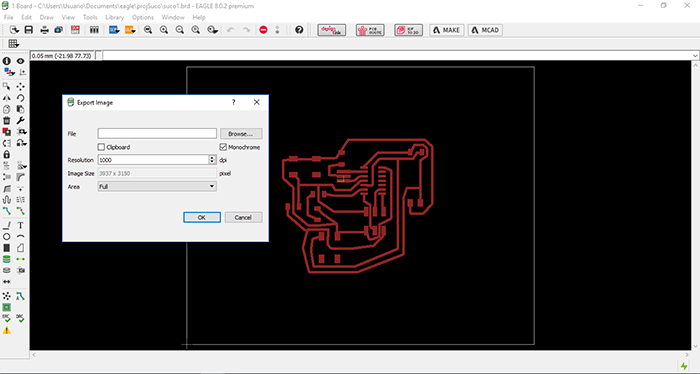Open the grid settings icon
The width and height of the screenshot is (700, 374).
13,44
